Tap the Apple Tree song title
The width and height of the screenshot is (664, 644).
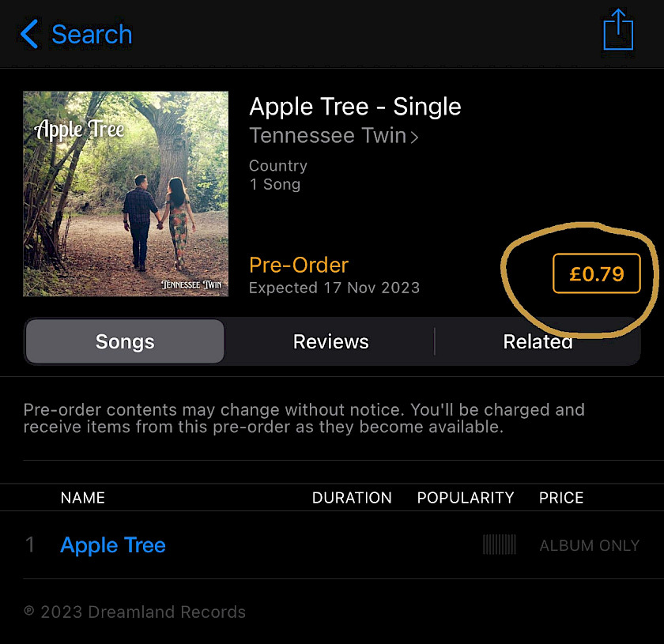pos(112,545)
